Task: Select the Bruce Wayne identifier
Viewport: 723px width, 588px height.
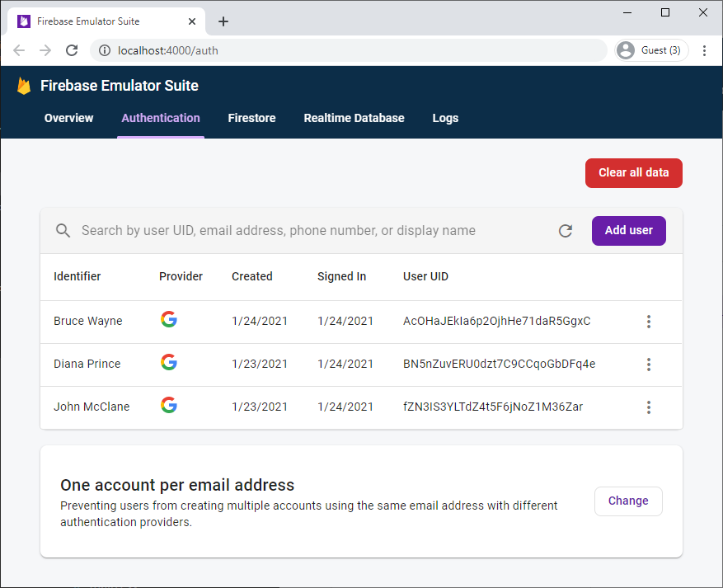Action: [88, 321]
